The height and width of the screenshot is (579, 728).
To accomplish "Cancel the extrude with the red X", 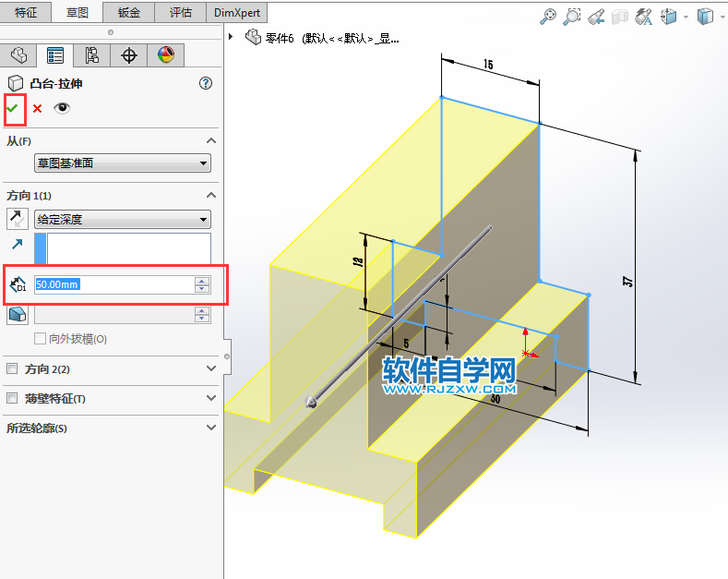I will [37, 109].
